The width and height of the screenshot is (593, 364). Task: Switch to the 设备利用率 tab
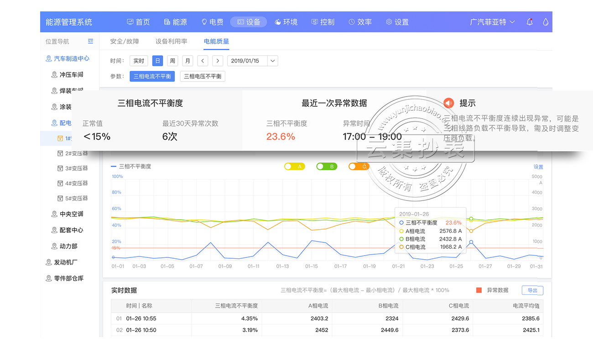point(172,41)
